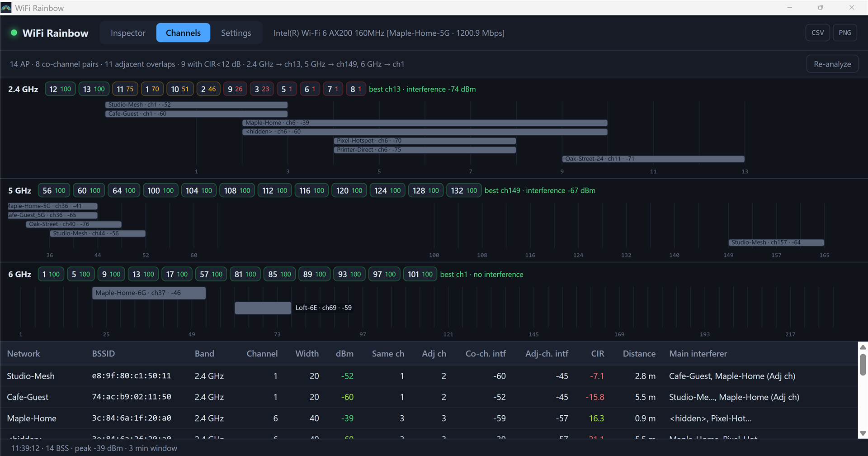Sort table by BSSID column header
868x456 pixels.
[103, 353]
